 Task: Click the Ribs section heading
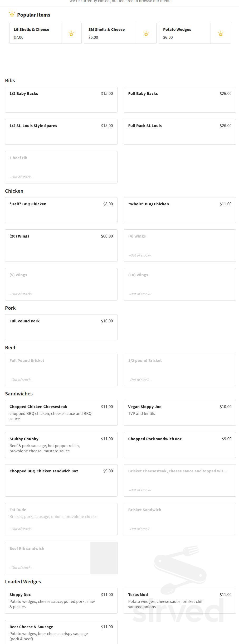coord(10,80)
